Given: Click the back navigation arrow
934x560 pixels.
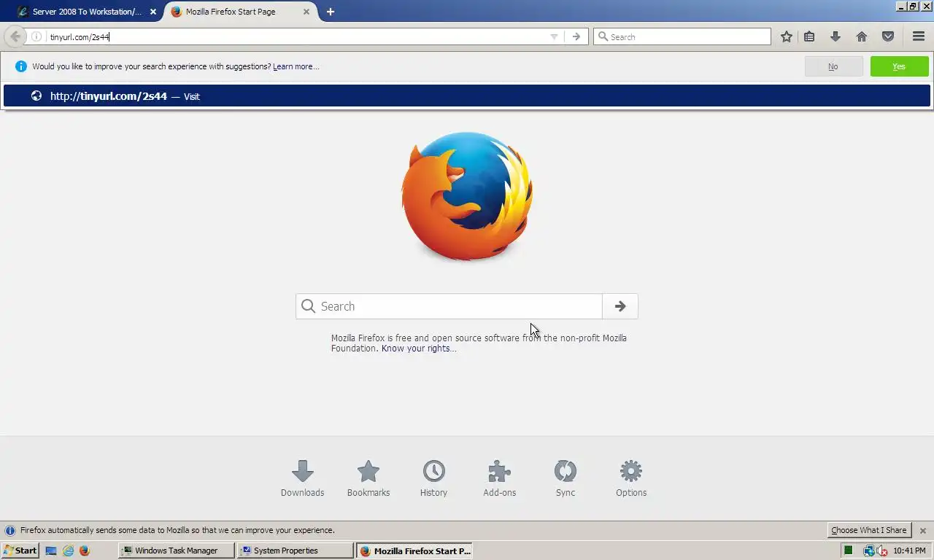Looking at the screenshot, I should (15, 36).
